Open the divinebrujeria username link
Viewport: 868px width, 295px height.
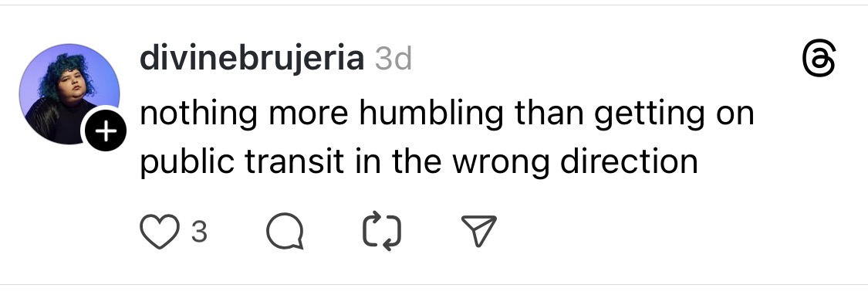tap(252, 58)
